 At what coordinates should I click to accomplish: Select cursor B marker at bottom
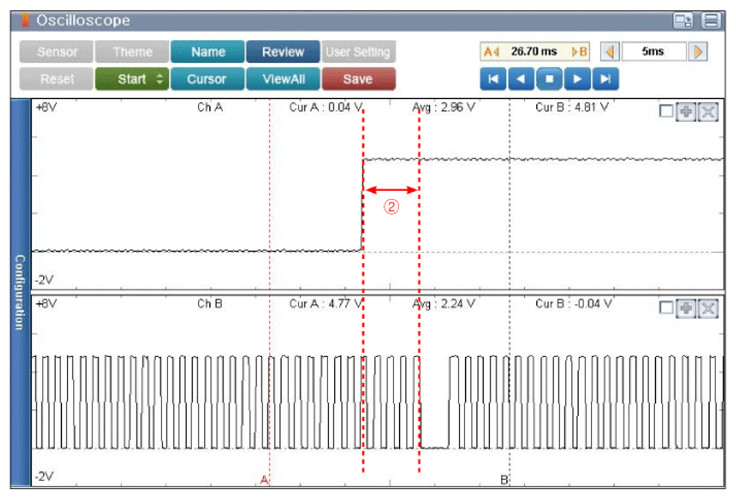pyautogui.click(x=504, y=480)
